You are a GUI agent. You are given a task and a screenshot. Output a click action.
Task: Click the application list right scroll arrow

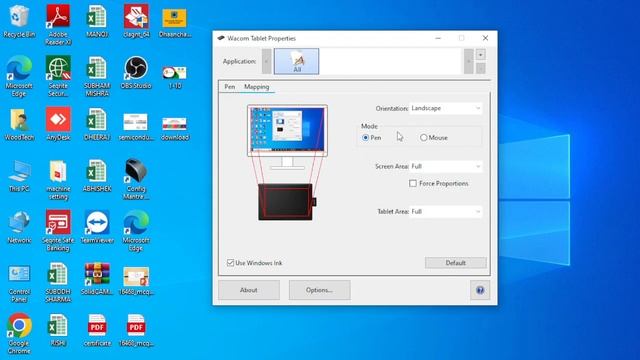pos(469,61)
